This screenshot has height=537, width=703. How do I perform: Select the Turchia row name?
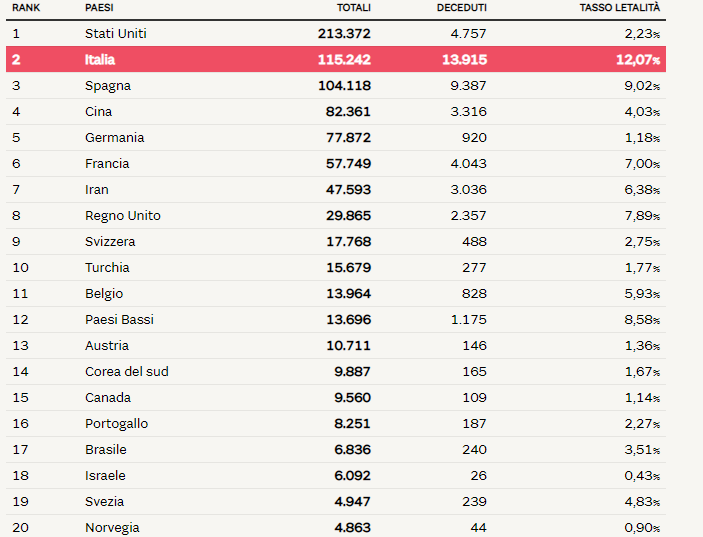pyautogui.click(x=107, y=268)
